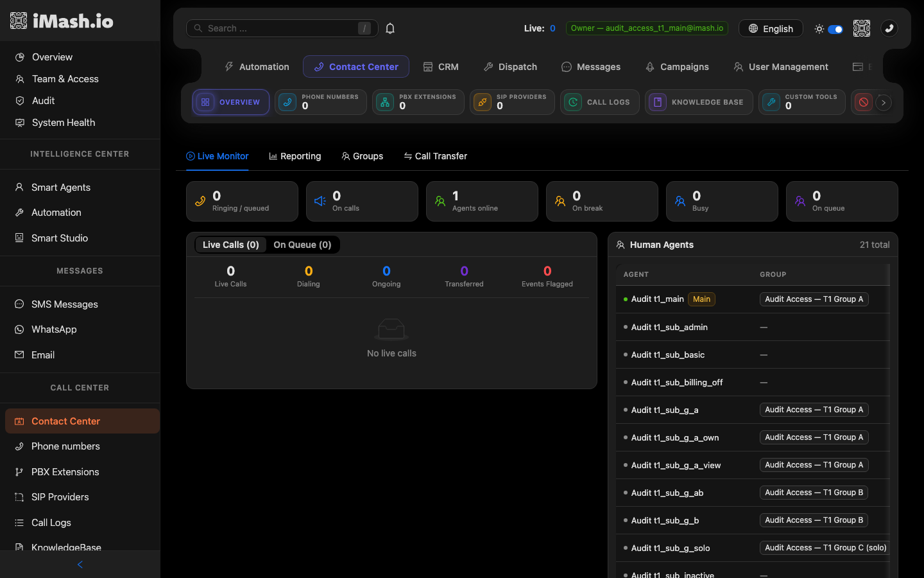Click the PBX Extensions network icon
924x578 pixels.
point(385,102)
